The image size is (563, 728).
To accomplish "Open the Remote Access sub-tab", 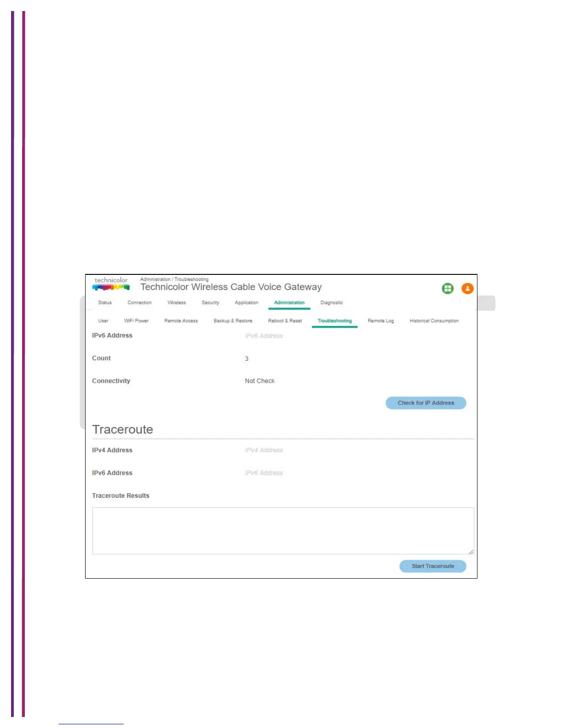I will click(x=181, y=321).
